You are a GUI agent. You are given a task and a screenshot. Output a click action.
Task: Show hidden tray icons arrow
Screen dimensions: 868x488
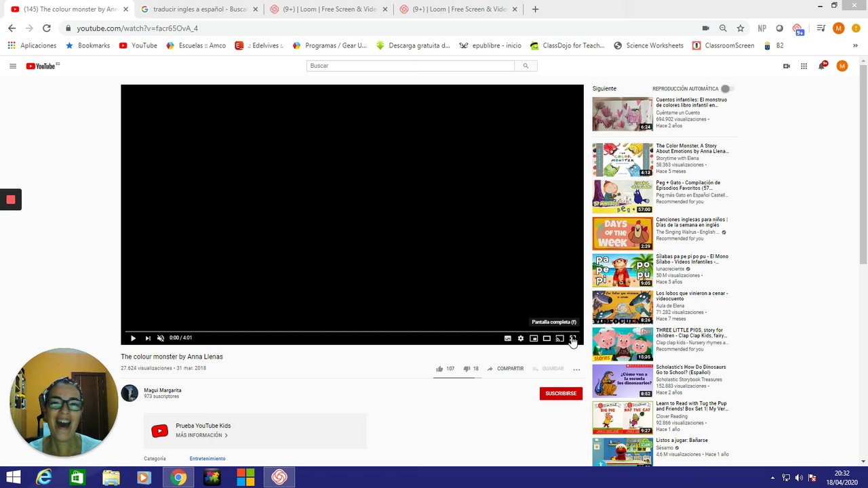[x=774, y=477]
